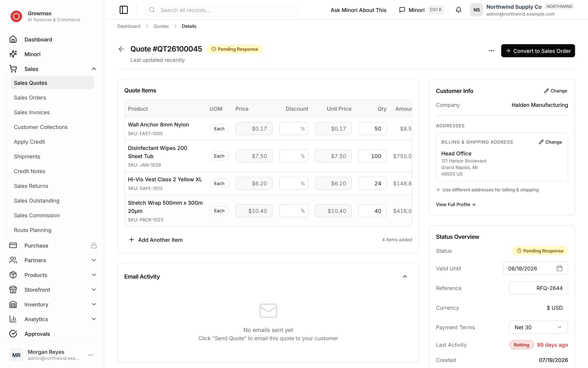Image resolution: width=588 pixels, height=368 pixels.
Task: Edit the Reference RFQ-2644 field
Action: tap(538, 288)
